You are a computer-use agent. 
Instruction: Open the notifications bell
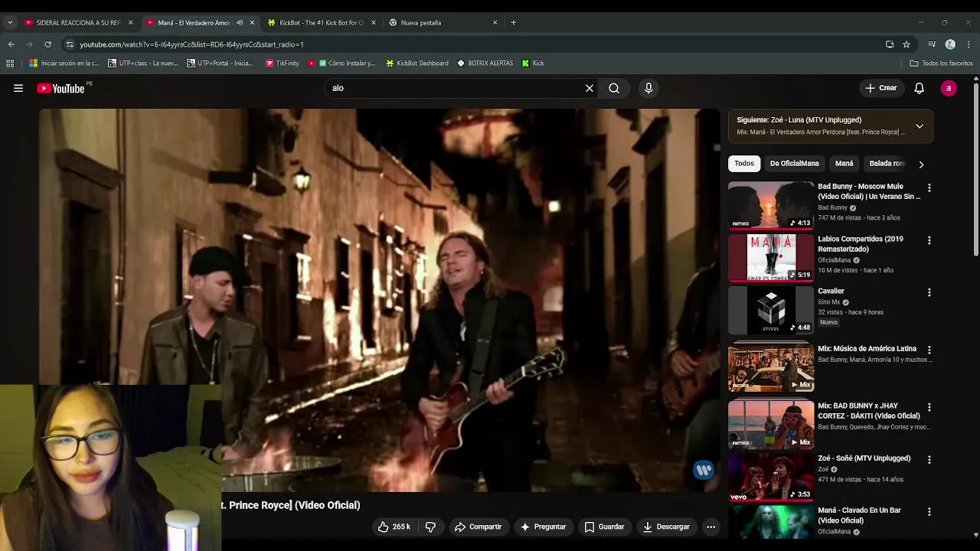(x=919, y=88)
